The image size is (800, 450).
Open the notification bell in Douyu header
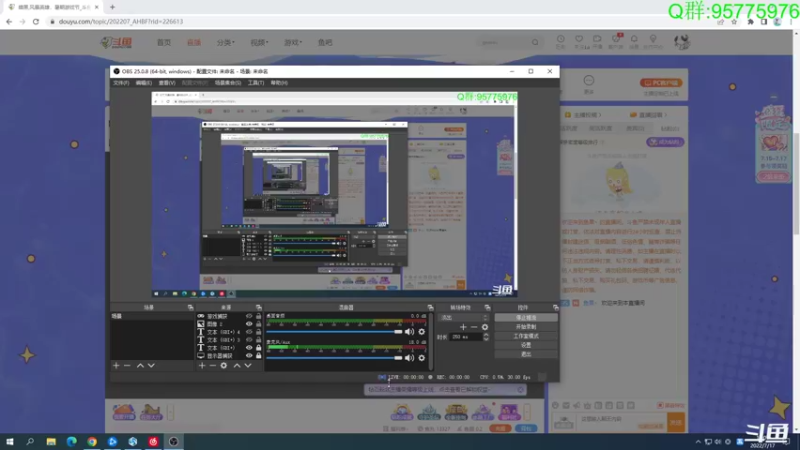coord(634,39)
